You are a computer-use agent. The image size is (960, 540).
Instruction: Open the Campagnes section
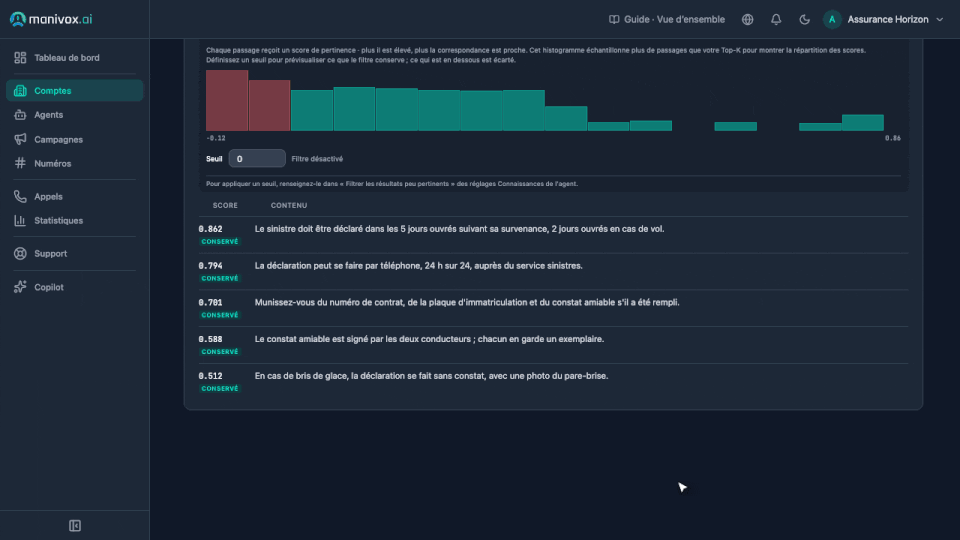[x=75, y=139]
